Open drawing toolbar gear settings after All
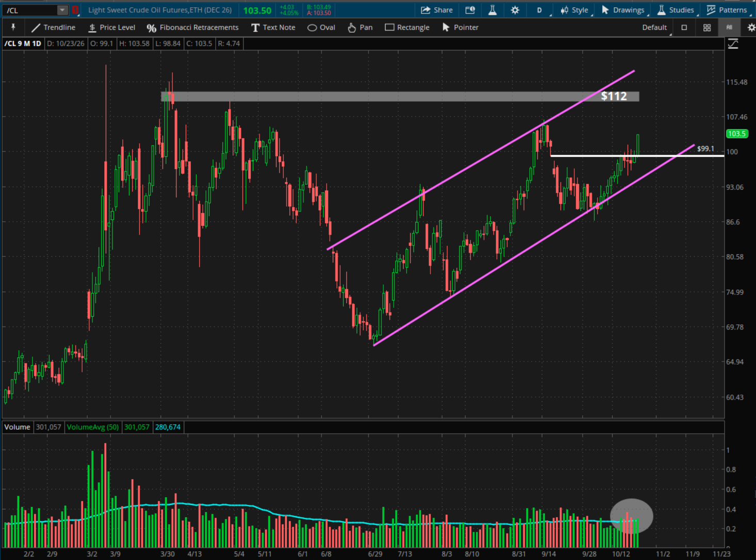This screenshot has height=560, width=756. point(751,27)
